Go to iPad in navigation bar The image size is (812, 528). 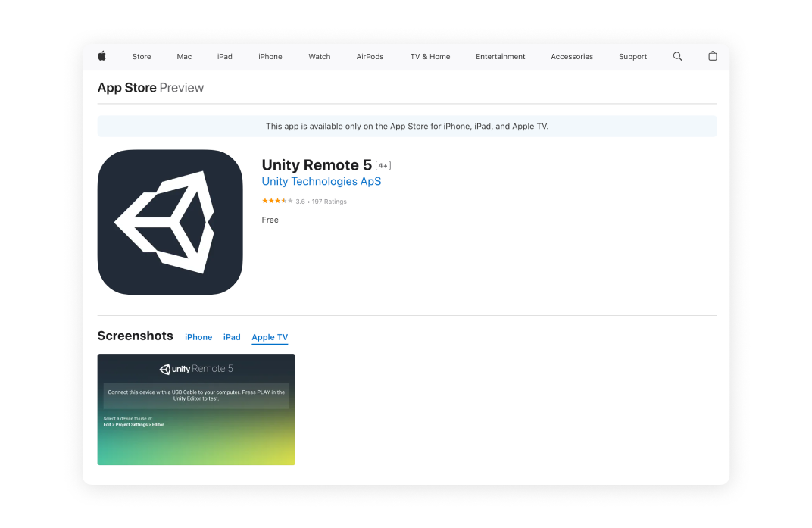coord(225,57)
